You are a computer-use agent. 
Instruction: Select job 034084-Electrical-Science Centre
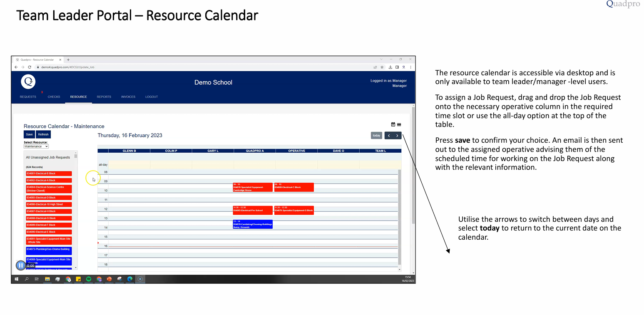point(49,189)
